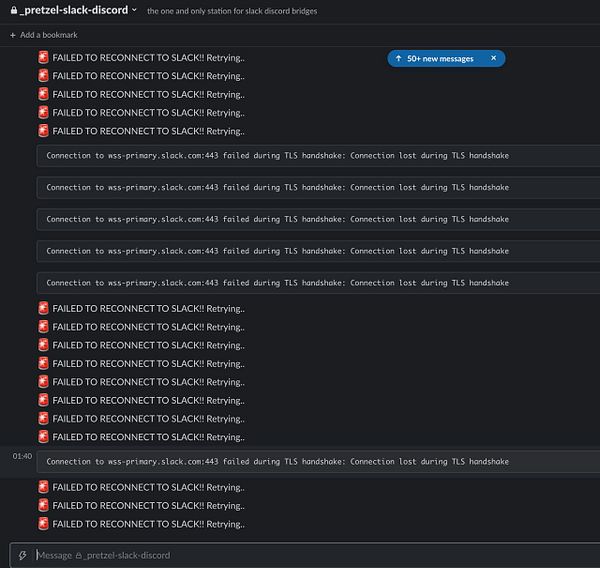
Task: Click the 01:40 message timestamp
Action: (22, 456)
